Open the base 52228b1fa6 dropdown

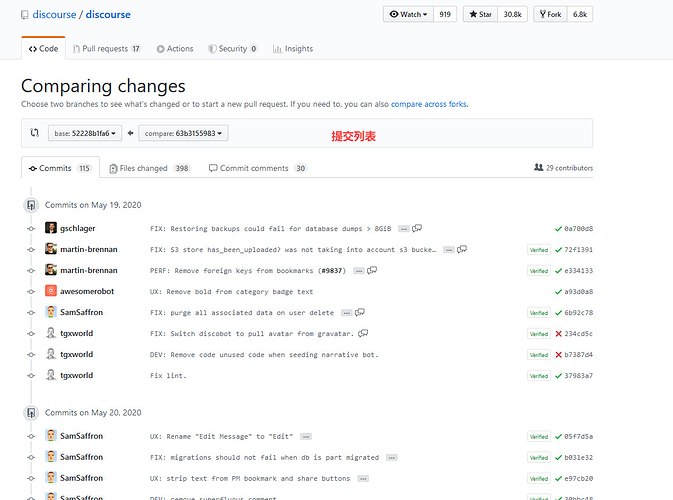point(85,133)
